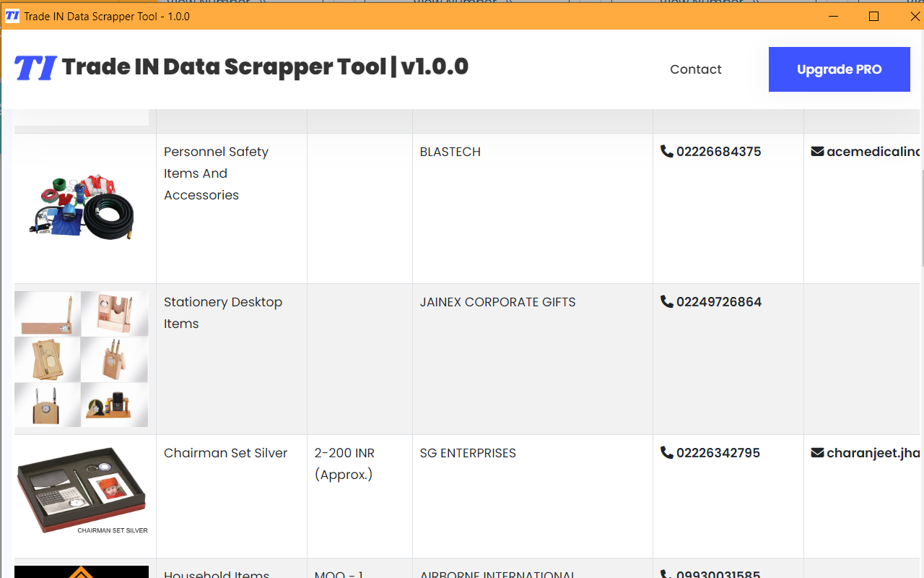This screenshot has width=924, height=578.
Task: Click envelope icon beside charanjeet.jha email
Action: 817,452
